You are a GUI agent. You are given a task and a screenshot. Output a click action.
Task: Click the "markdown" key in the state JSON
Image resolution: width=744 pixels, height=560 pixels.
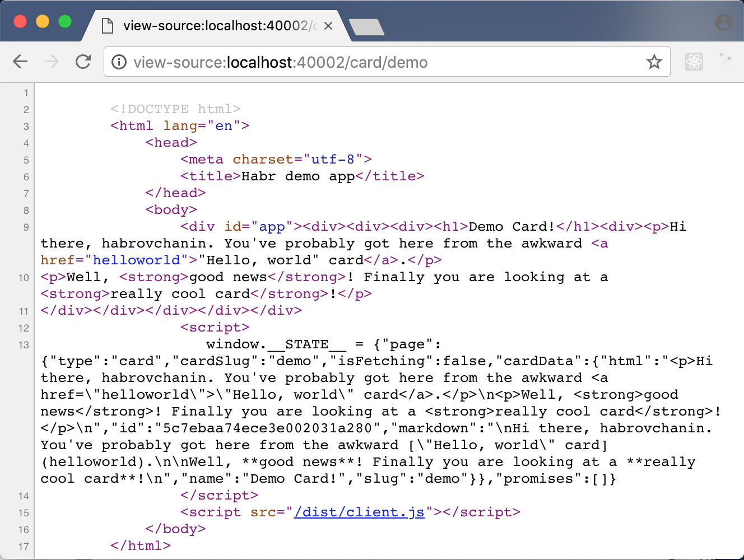434,428
